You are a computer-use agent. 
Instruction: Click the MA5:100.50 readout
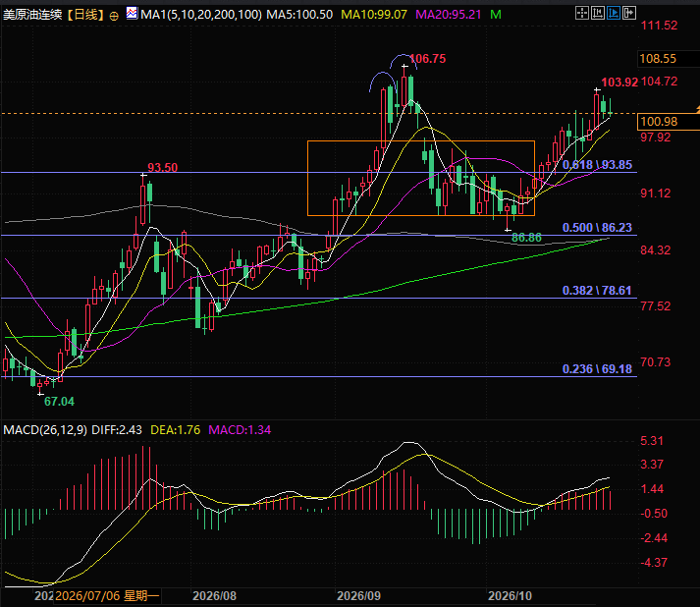point(299,15)
